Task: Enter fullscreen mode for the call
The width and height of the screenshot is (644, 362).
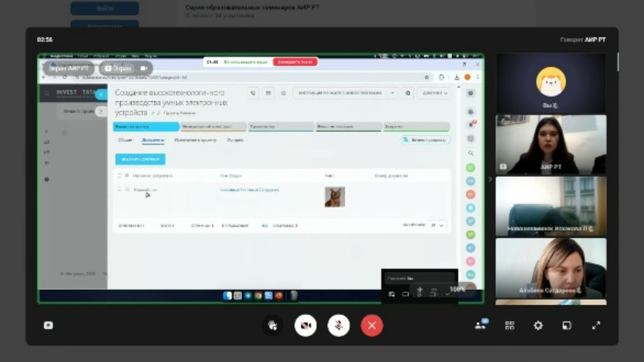Action: coord(596,325)
